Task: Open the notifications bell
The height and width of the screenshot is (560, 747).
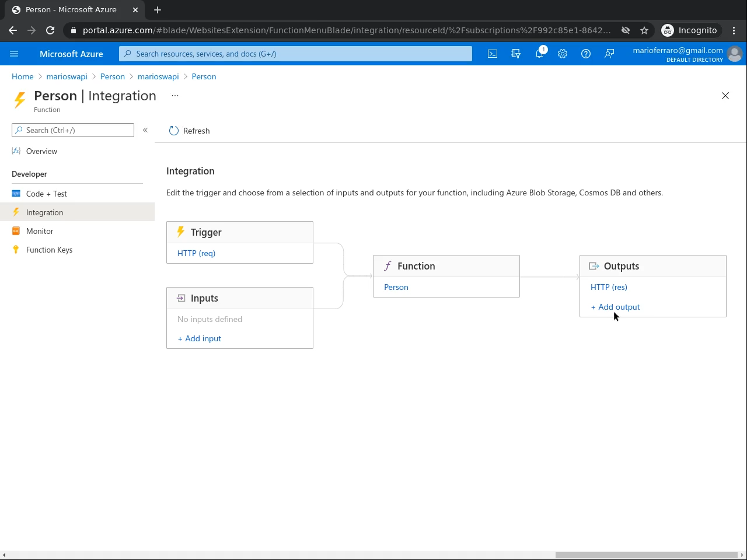Action: [539, 54]
